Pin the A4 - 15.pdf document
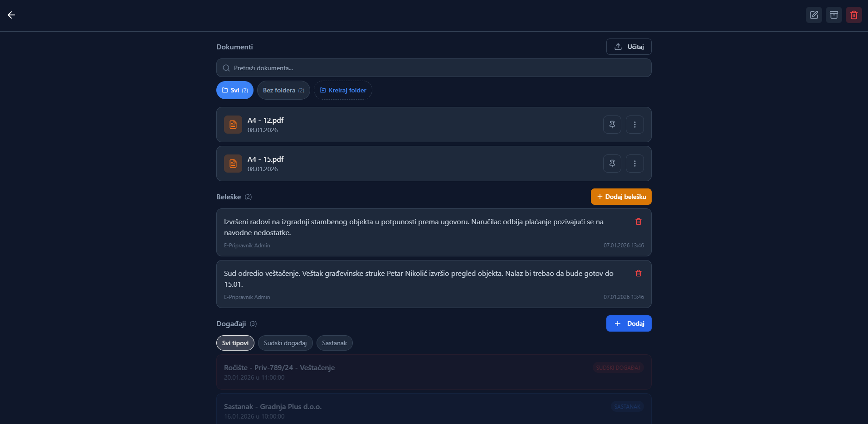This screenshot has width=868, height=424. click(612, 164)
